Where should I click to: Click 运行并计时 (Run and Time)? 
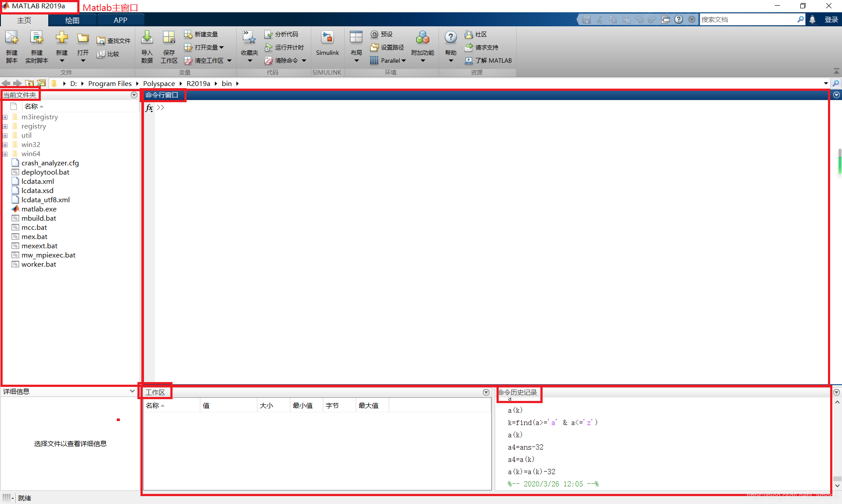point(284,47)
